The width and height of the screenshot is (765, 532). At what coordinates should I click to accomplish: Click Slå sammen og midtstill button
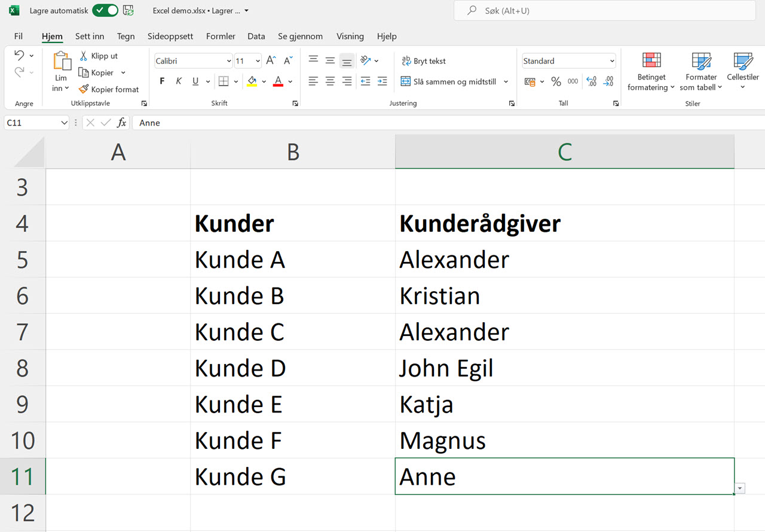448,81
